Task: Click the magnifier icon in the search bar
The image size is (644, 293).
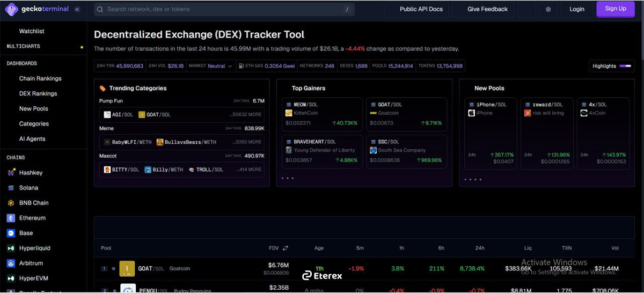Action: pyautogui.click(x=100, y=9)
